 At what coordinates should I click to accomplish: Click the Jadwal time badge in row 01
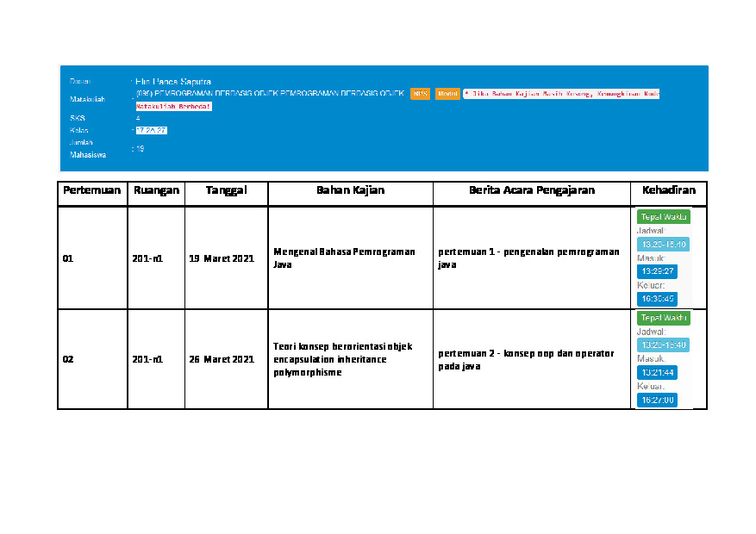coord(664,244)
